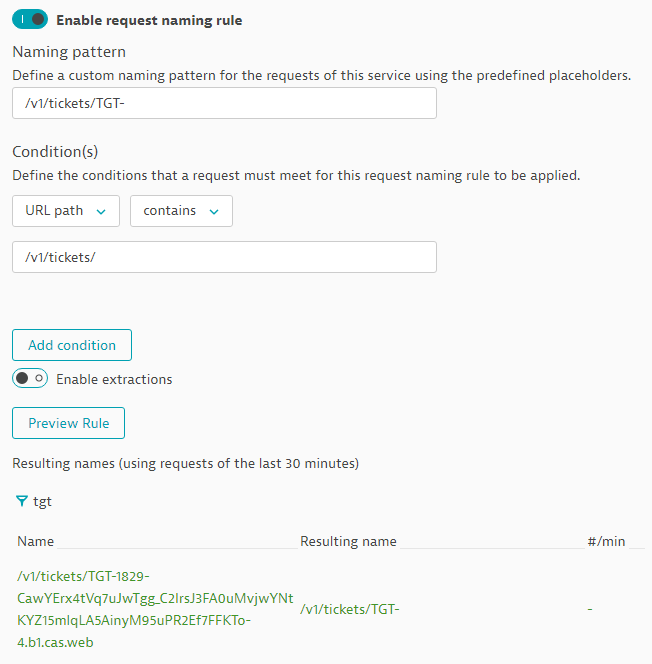Click the tgt filter text field
652x664 pixels.
tap(42, 501)
